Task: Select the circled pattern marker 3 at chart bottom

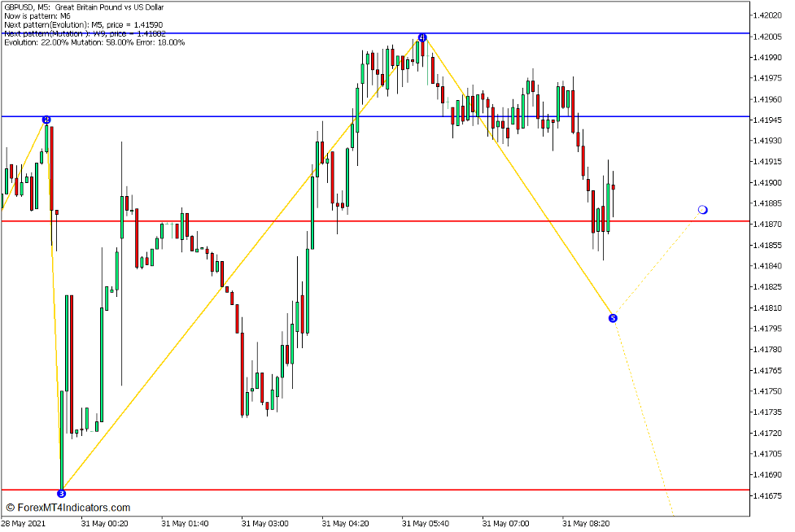Action: tap(60, 492)
